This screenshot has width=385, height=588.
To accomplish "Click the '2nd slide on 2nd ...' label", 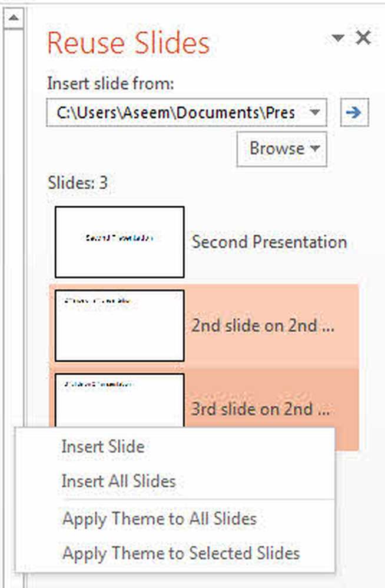I will pyautogui.click(x=263, y=326).
